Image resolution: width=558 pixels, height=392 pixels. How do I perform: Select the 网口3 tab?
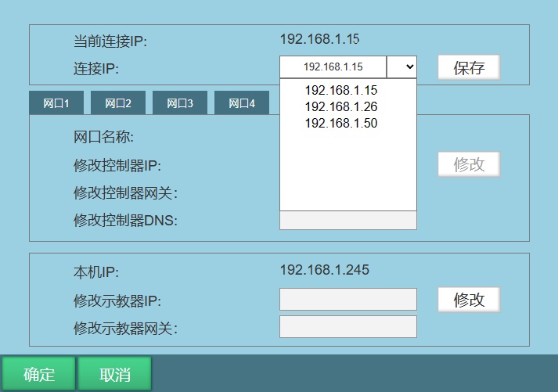click(180, 103)
